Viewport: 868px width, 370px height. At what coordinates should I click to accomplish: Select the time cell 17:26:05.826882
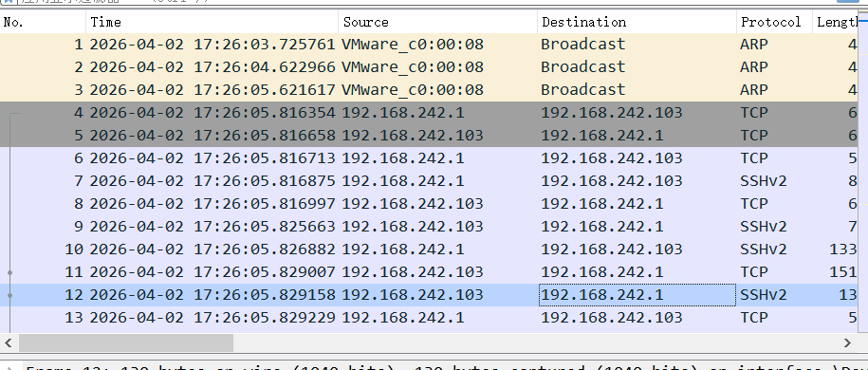(x=212, y=250)
